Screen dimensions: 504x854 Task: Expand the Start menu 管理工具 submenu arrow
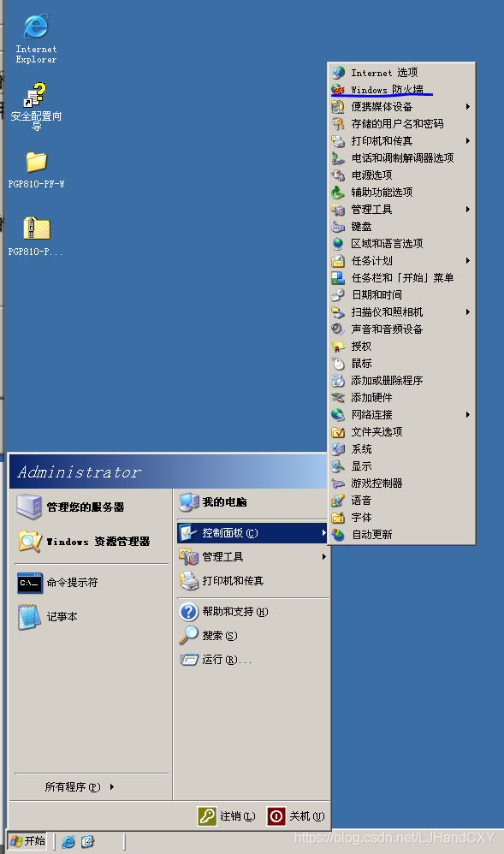pos(323,556)
